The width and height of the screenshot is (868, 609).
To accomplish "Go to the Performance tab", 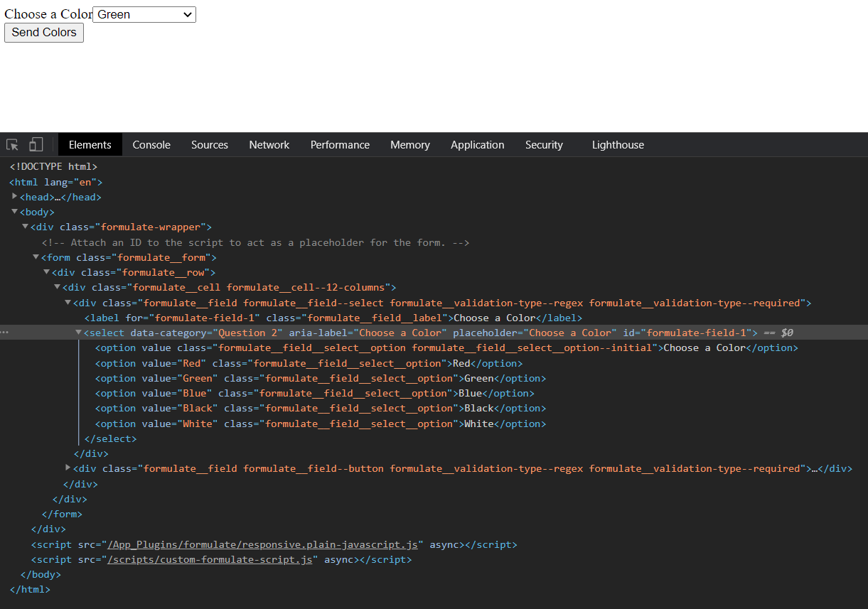I will click(x=340, y=145).
